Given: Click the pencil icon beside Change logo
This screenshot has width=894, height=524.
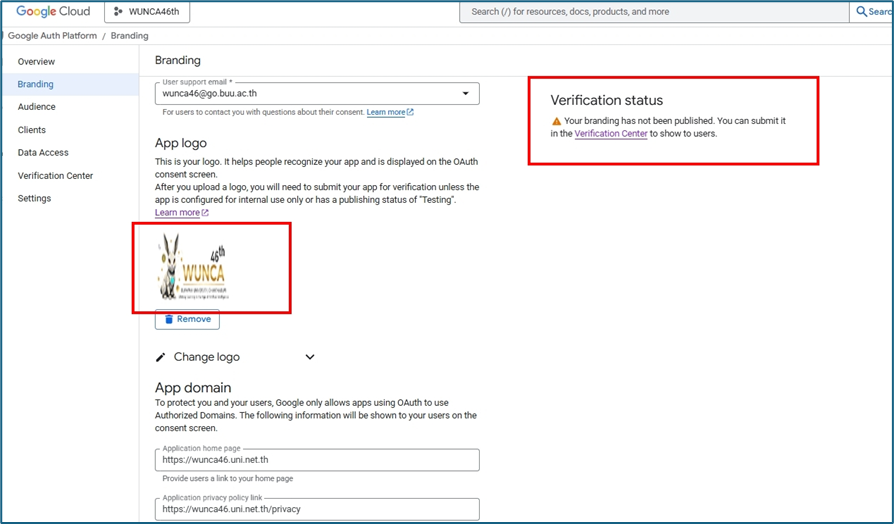Looking at the screenshot, I should [161, 357].
